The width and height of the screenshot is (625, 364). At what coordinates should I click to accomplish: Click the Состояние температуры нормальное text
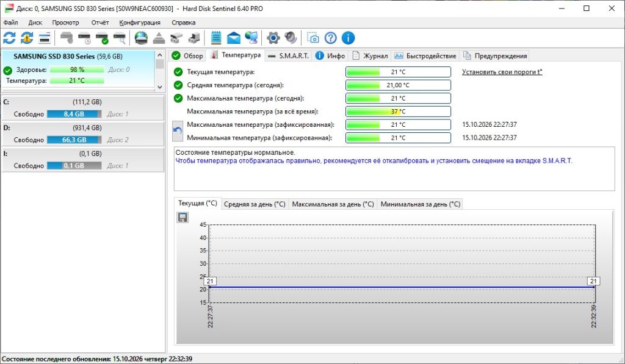(235, 152)
